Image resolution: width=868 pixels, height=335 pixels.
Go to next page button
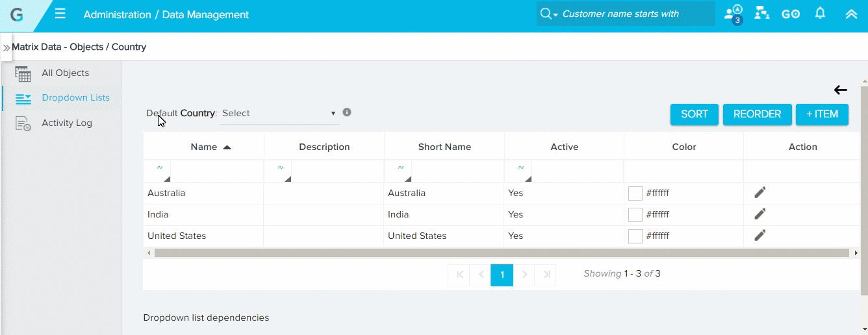click(524, 275)
